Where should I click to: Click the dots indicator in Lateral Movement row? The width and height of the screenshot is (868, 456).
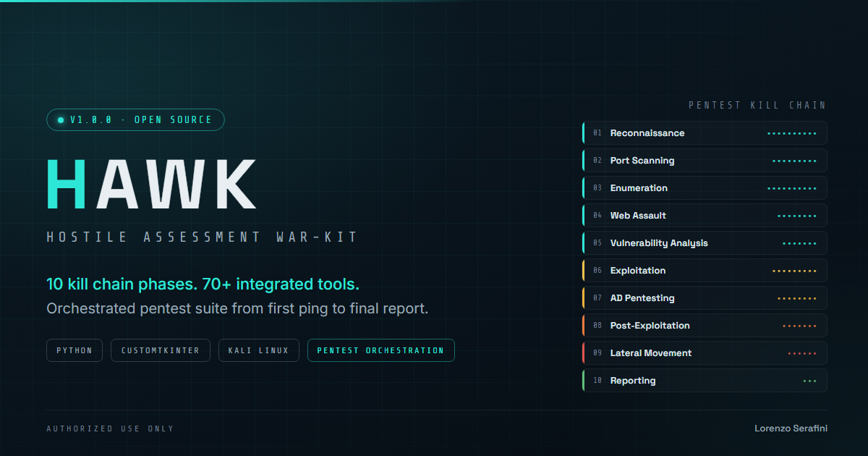pyautogui.click(x=801, y=353)
